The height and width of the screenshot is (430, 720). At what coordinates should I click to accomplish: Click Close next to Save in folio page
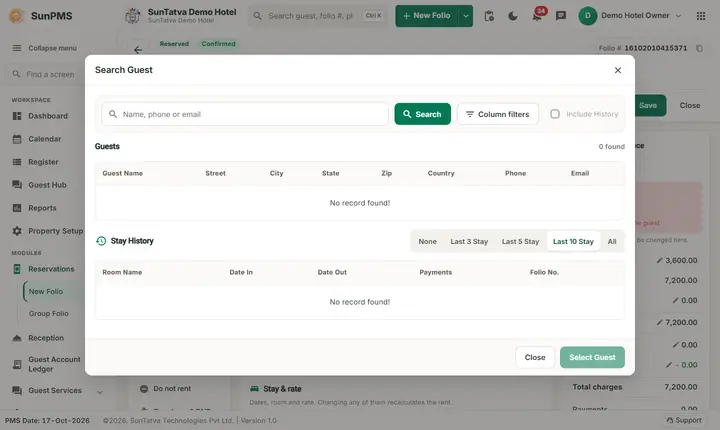click(x=690, y=105)
